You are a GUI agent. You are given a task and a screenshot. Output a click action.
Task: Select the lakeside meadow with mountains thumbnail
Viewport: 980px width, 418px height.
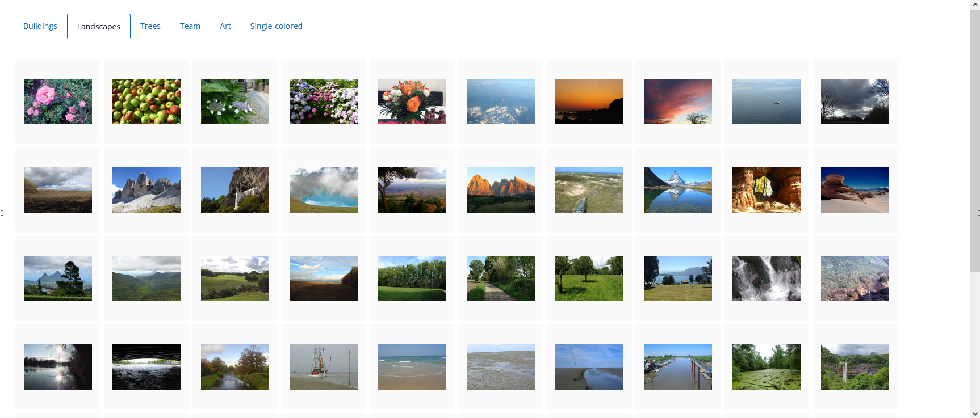(678, 278)
